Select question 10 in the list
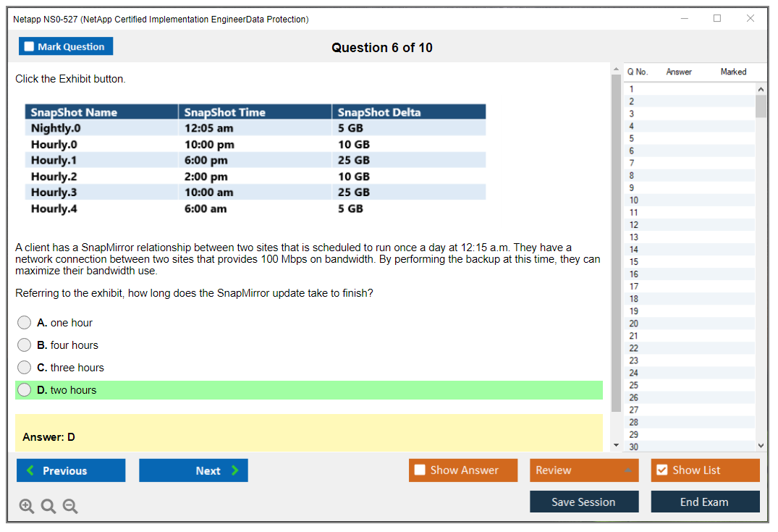The width and height of the screenshot is (778, 532). click(x=634, y=200)
